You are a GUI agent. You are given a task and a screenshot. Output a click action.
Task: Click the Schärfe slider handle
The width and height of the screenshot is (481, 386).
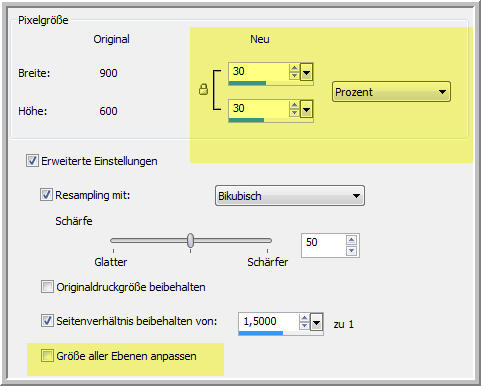click(190, 240)
